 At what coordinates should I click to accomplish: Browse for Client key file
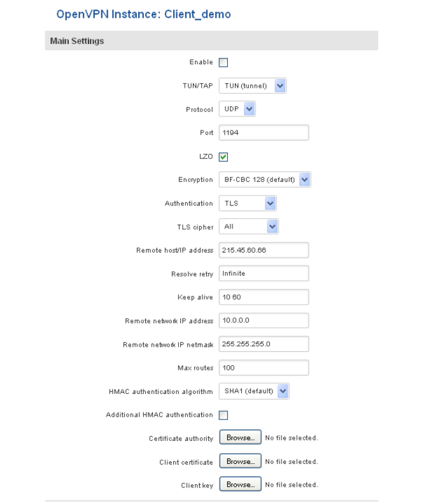tap(239, 485)
